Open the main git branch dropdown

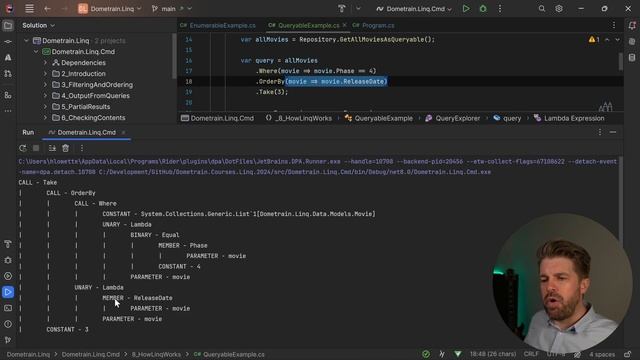[x=171, y=9]
